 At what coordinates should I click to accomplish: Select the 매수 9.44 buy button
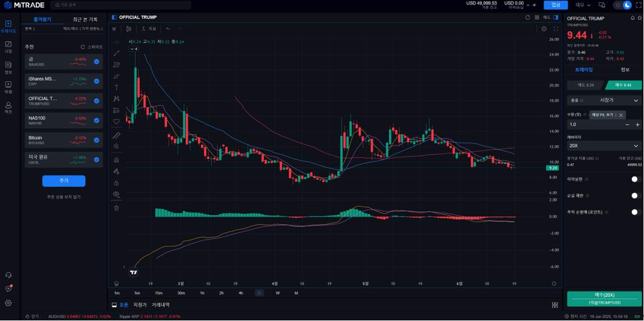623,85
